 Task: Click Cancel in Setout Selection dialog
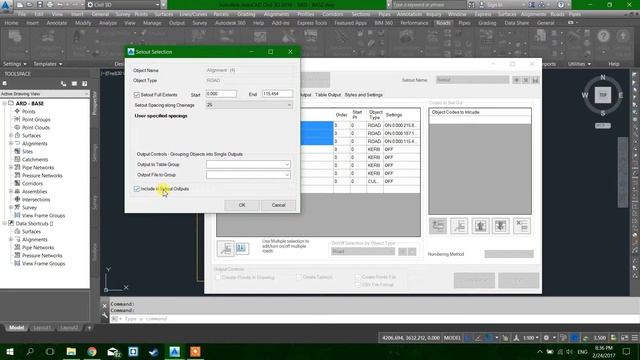click(278, 205)
